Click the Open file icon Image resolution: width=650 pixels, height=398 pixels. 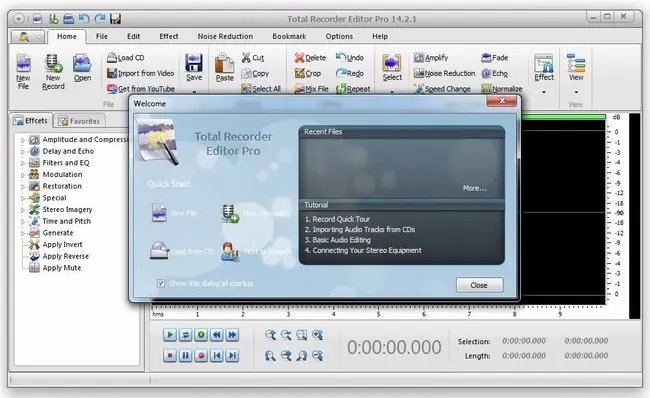coord(82,68)
